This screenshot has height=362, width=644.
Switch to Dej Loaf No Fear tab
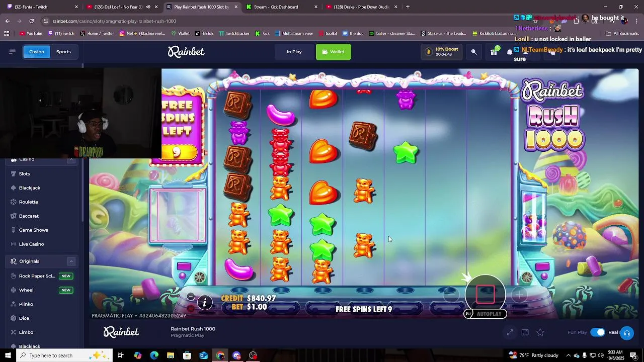click(x=122, y=7)
